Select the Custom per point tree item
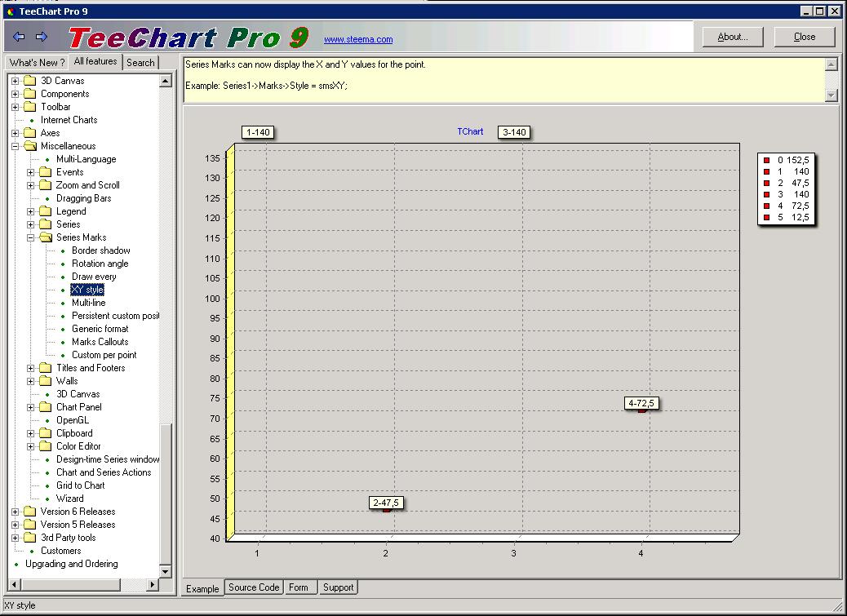Screen dimensions: 847x616 (x=104, y=355)
